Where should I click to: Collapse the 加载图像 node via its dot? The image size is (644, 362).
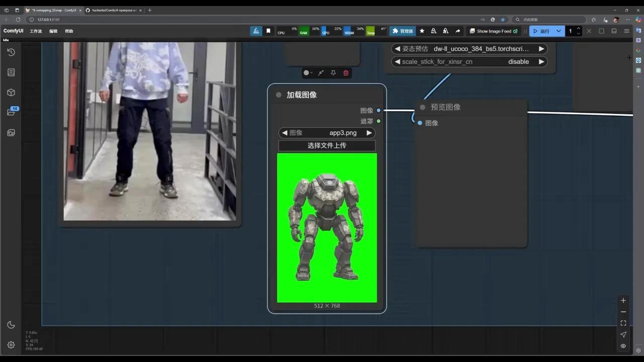coord(279,95)
